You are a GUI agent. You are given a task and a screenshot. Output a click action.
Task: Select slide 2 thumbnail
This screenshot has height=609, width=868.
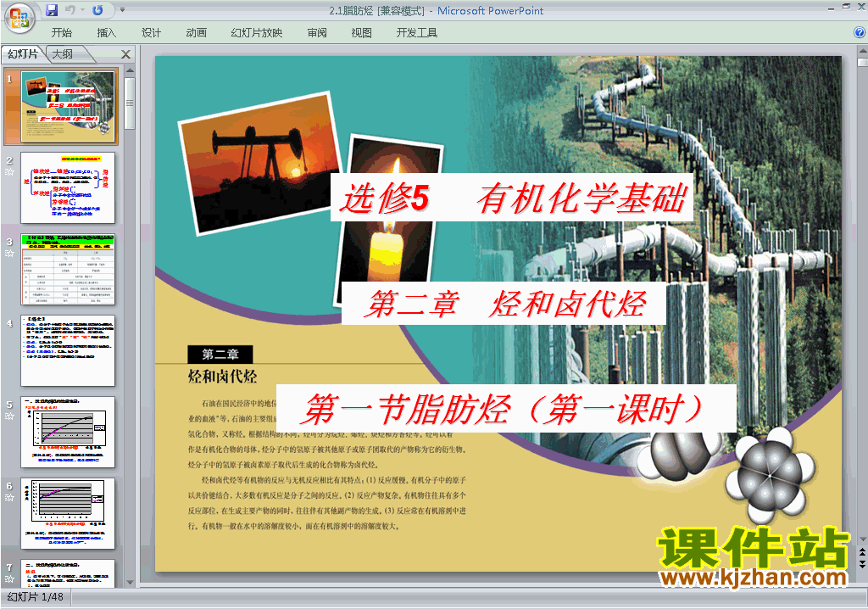pyautogui.click(x=68, y=187)
